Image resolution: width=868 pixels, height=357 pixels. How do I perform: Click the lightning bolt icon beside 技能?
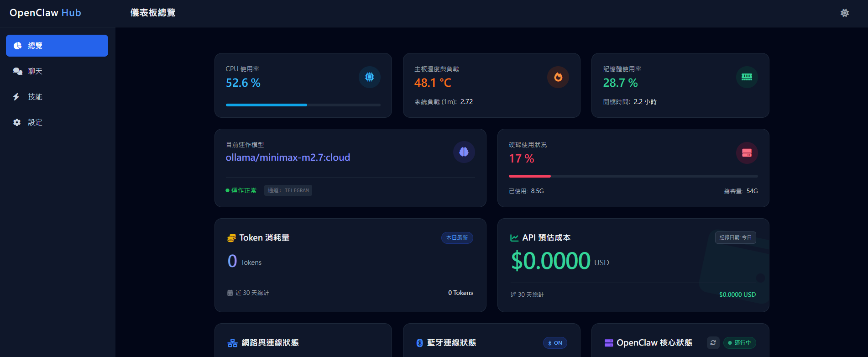16,97
